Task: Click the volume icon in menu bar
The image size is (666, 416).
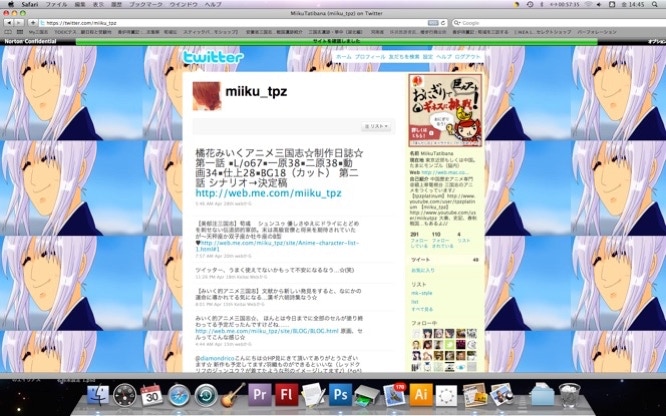Action: pos(599,4)
